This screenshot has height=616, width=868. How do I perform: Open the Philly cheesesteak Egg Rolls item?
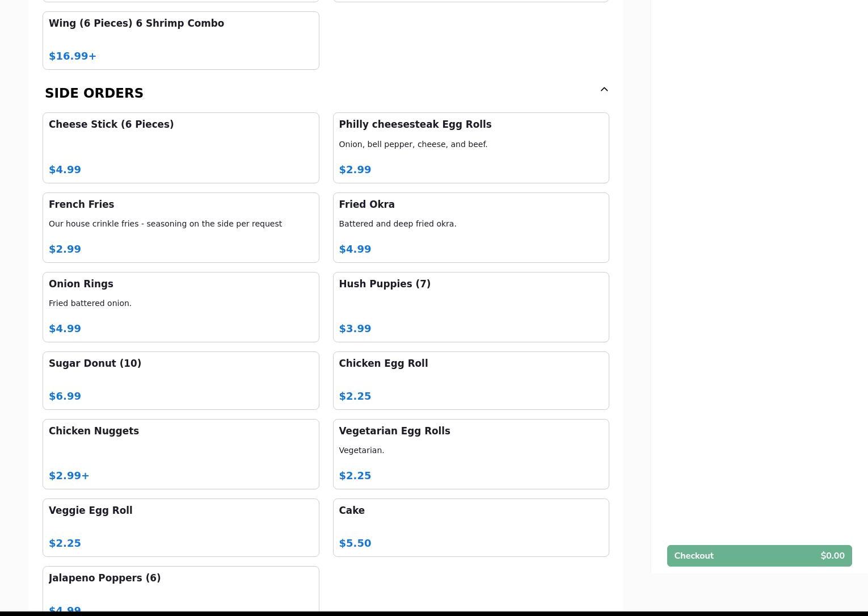(470, 148)
